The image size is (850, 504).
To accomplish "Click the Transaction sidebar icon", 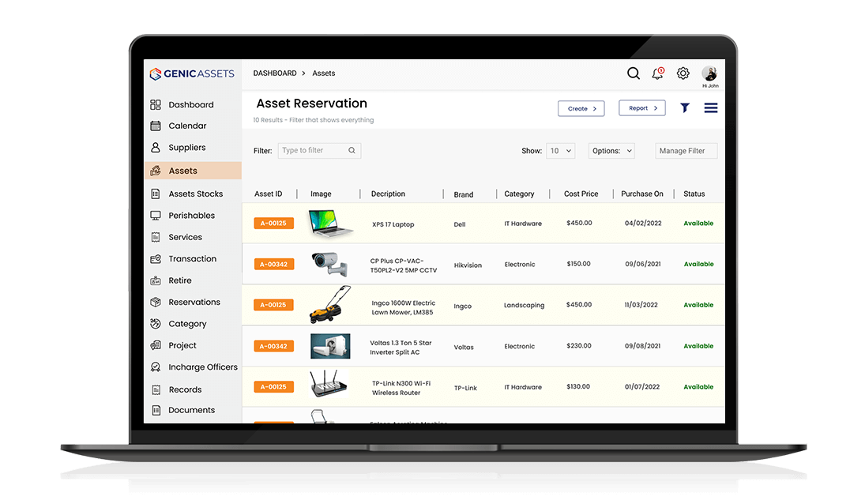I will click(x=156, y=259).
